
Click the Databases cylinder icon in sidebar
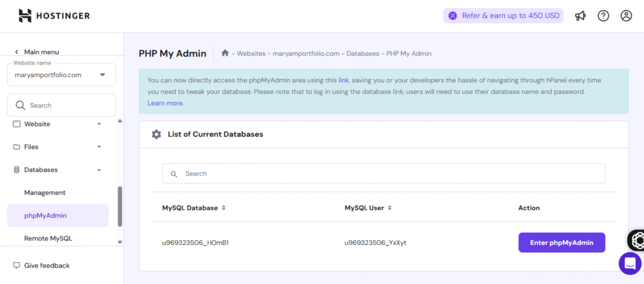point(16,170)
